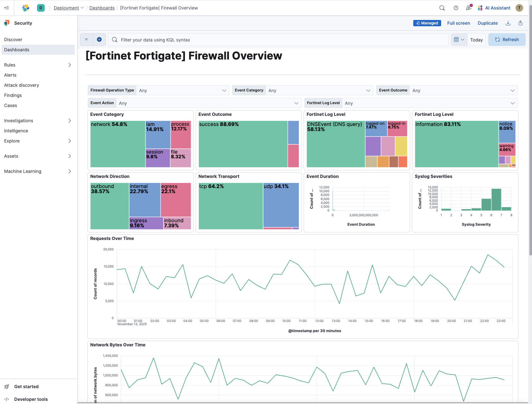Viewport: 532px width, 404px height.
Task: Expand the Investigations submenu chevron
Action: click(70, 121)
